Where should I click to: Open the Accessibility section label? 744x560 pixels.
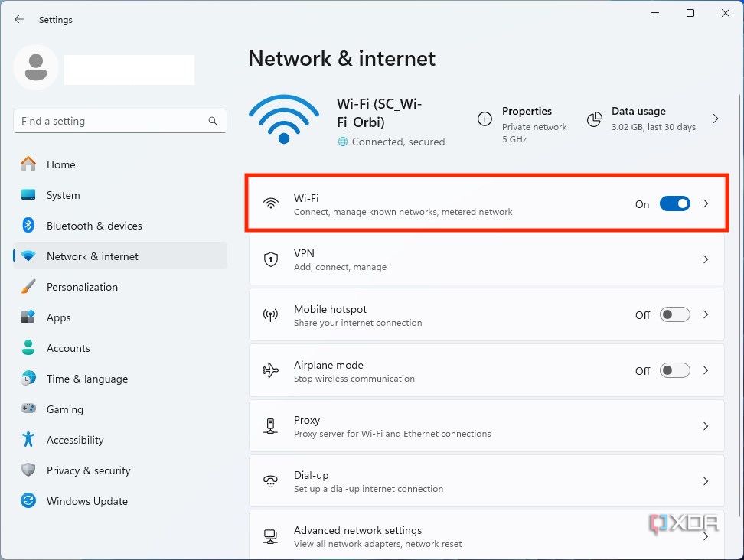75,440
